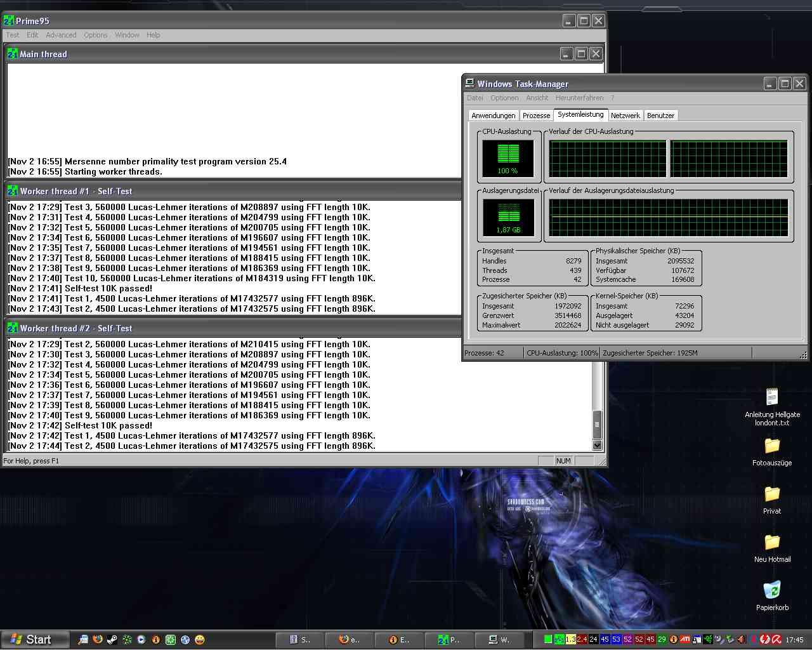The width and height of the screenshot is (812, 650).
Task: Open the Ansicht menu in Task Manager
Action: click(537, 98)
